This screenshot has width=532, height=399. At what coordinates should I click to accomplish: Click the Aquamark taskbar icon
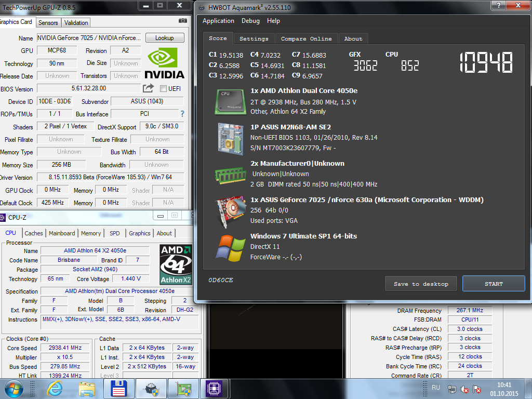click(x=151, y=389)
